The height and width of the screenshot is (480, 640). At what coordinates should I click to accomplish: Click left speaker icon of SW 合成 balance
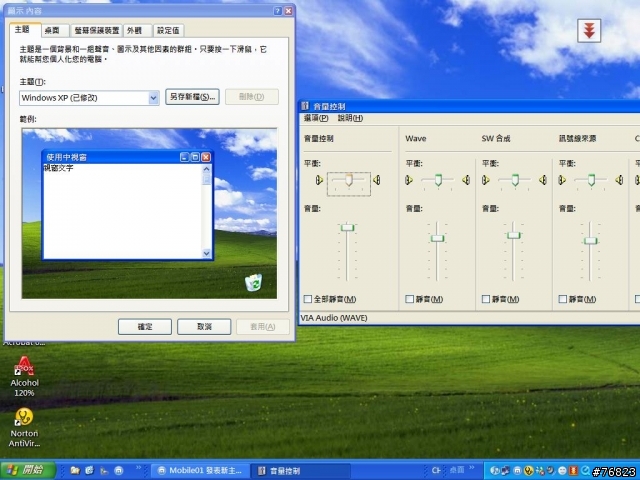click(486, 180)
